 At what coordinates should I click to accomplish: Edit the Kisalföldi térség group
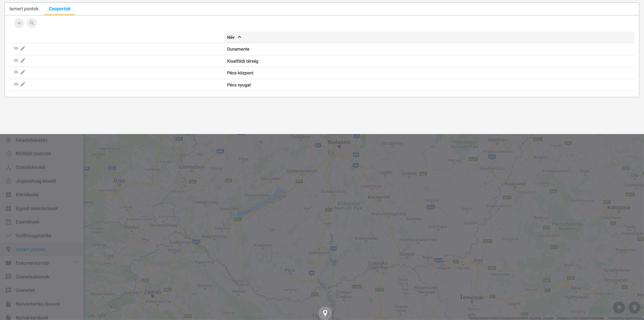point(23,61)
